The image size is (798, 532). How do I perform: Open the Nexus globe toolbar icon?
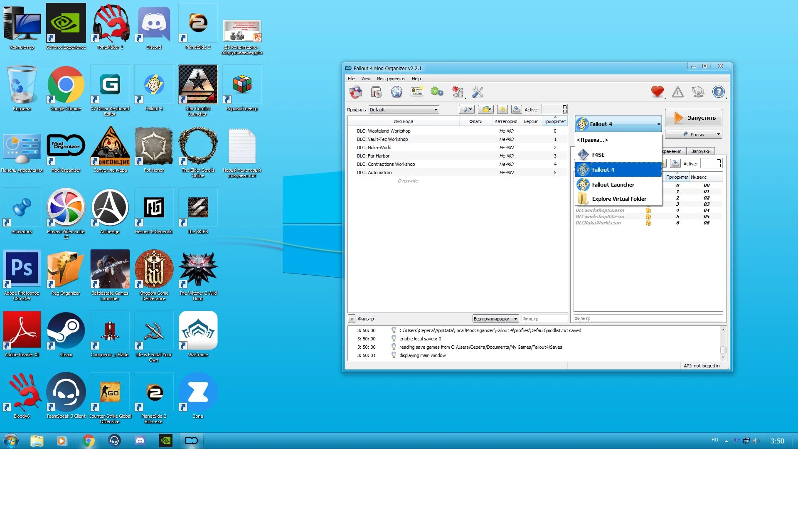tap(397, 92)
